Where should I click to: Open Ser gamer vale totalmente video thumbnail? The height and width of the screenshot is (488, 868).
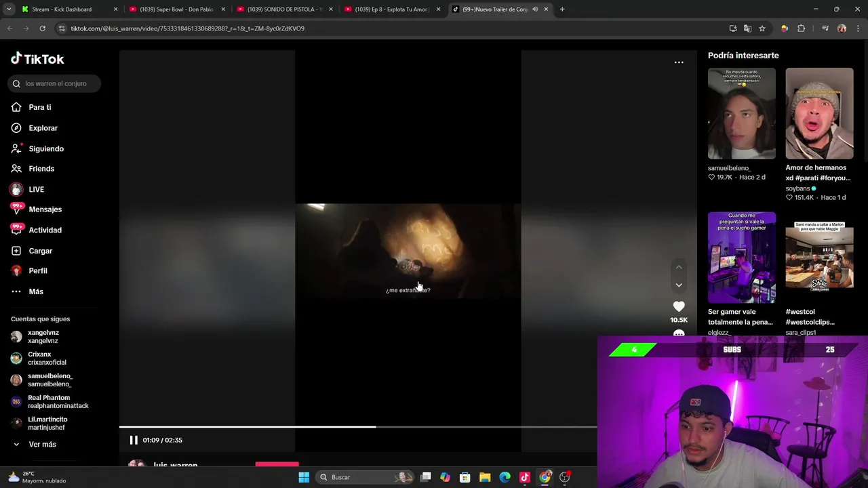coord(742,258)
